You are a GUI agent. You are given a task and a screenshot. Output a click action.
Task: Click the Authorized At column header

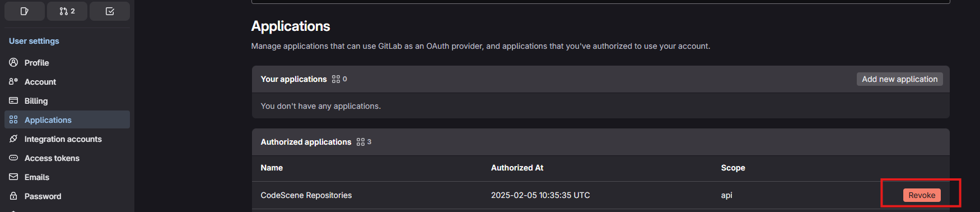coord(517,168)
